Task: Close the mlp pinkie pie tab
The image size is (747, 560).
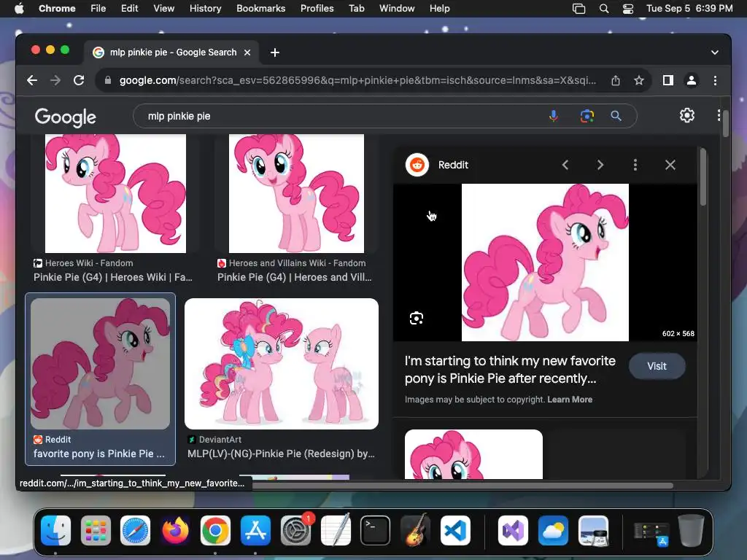Action: click(247, 52)
